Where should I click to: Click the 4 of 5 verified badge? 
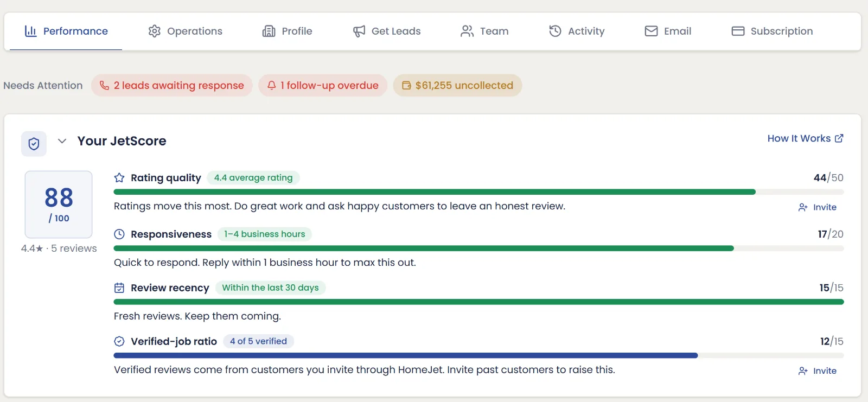click(x=258, y=341)
